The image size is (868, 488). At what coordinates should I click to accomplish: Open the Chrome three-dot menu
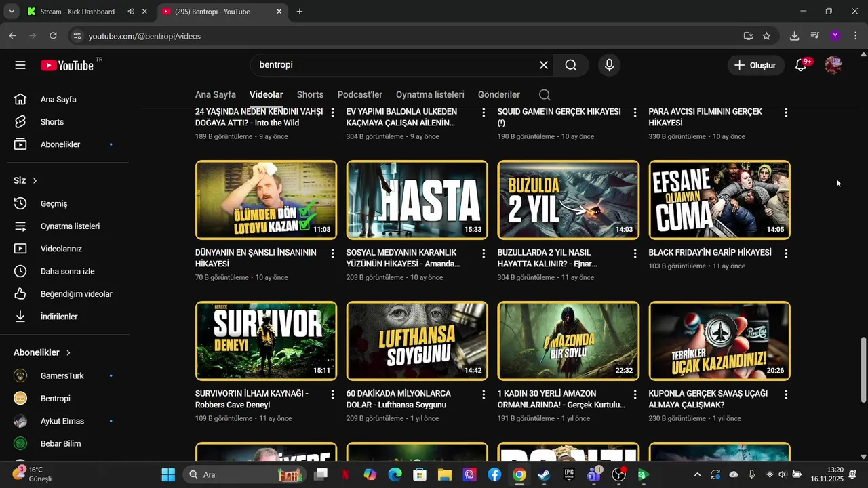[855, 36]
